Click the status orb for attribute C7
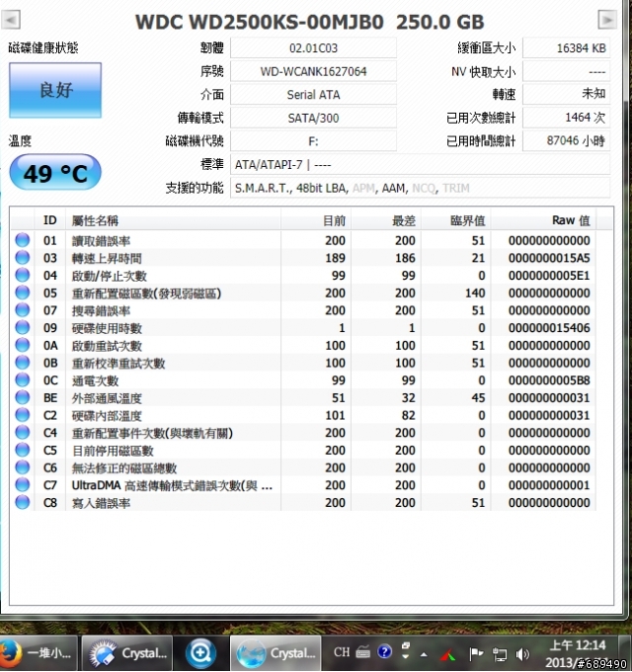This screenshot has width=632, height=672. pos(23,484)
